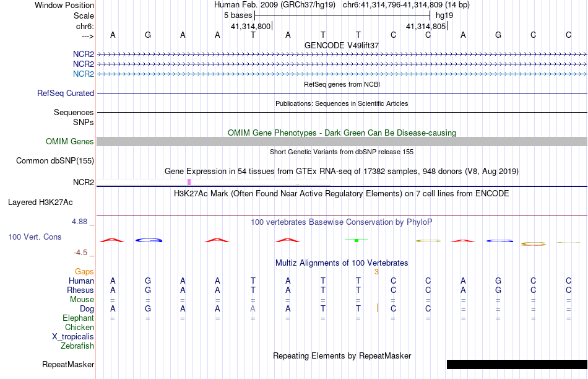The image size is (588, 379).
Task: Click Publications: Sequences in Scientific Articles title
Action: point(342,103)
